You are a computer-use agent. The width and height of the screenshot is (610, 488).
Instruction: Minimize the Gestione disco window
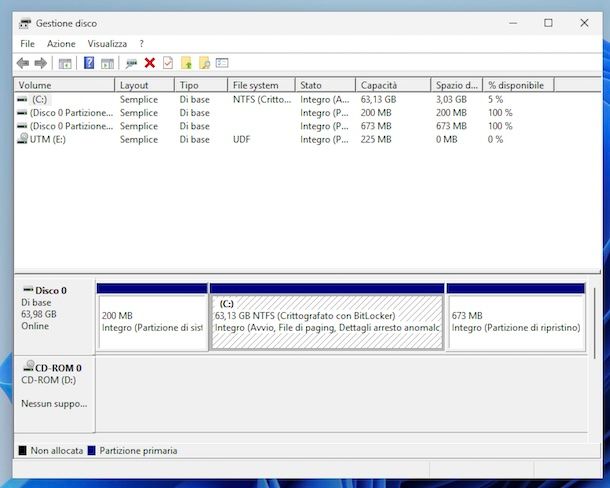(x=513, y=23)
